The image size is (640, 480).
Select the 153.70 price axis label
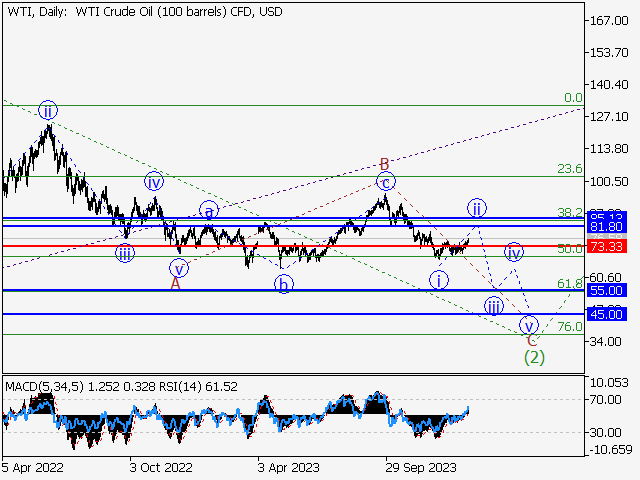point(609,53)
